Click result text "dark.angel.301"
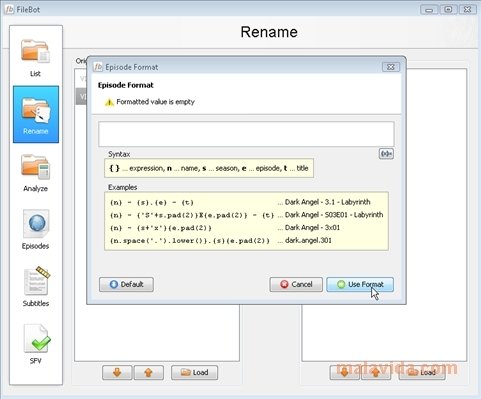Image resolution: width=481 pixels, height=399 pixels. pos(308,240)
